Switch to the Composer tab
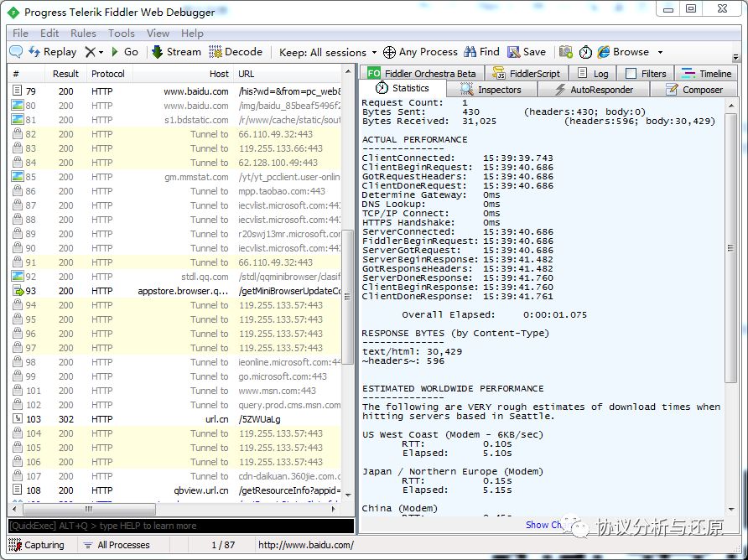Viewport: 748px width, 560px height. (x=694, y=90)
